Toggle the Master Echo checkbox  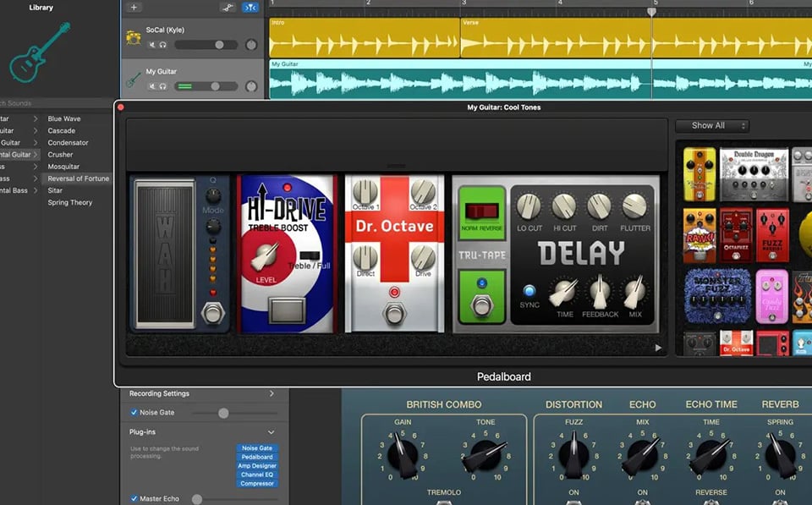(134, 498)
